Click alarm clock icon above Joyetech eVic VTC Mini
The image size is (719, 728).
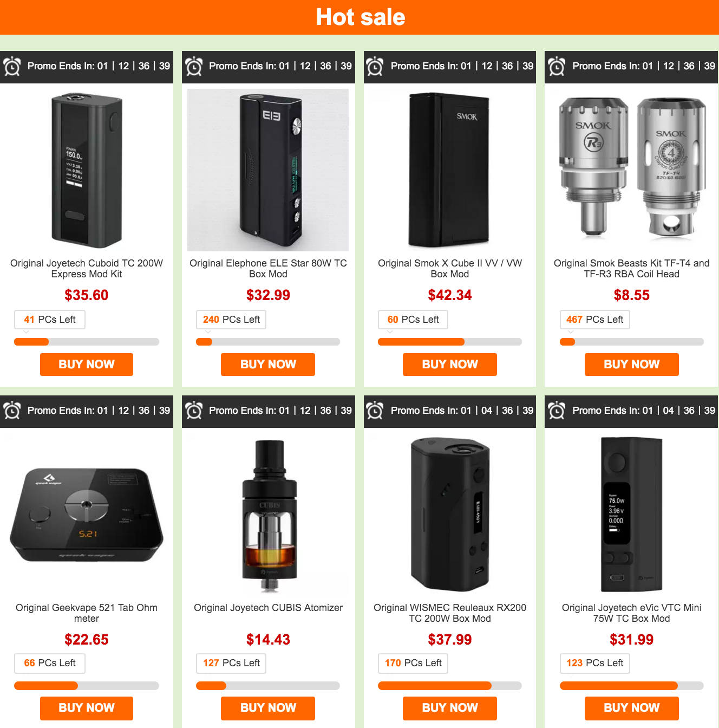pos(557,411)
